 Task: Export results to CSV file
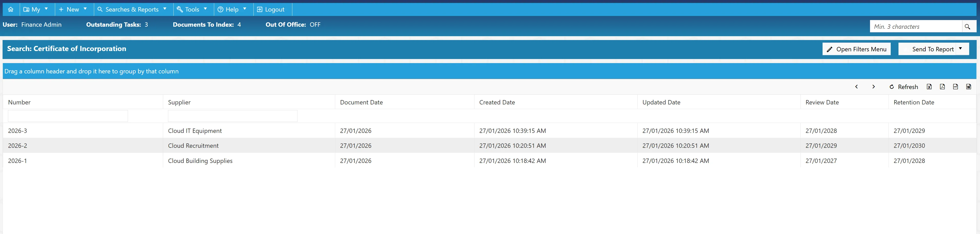pyautogui.click(x=955, y=87)
